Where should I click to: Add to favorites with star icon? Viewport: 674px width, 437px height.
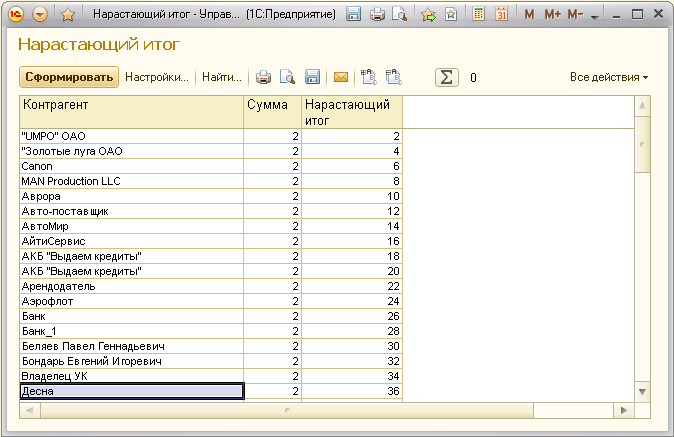[x=68, y=15]
